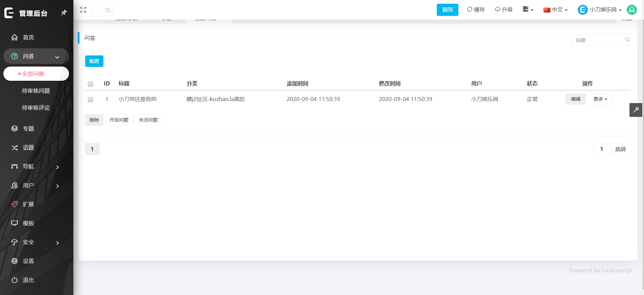Toggle the select-all checkbox in table header

(x=90, y=84)
